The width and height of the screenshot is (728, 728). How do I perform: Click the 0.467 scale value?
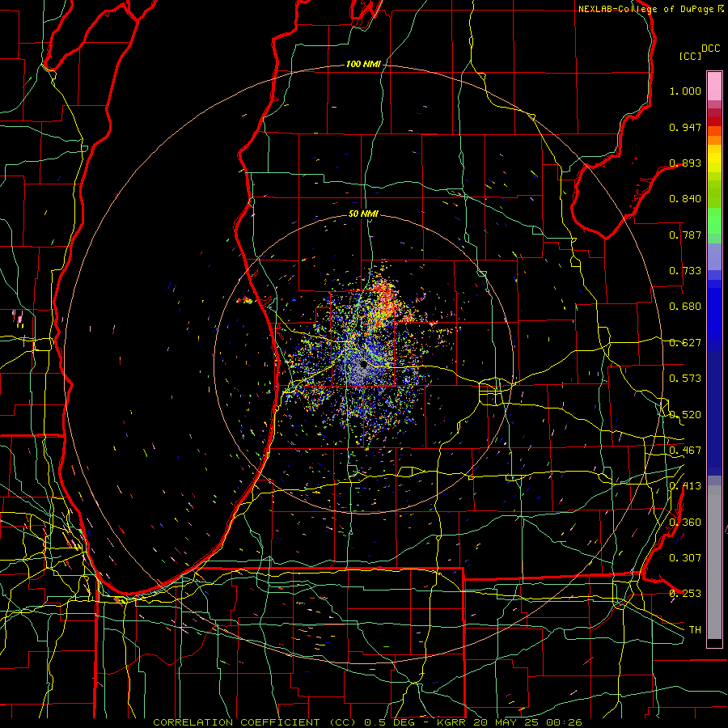[x=685, y=451]
